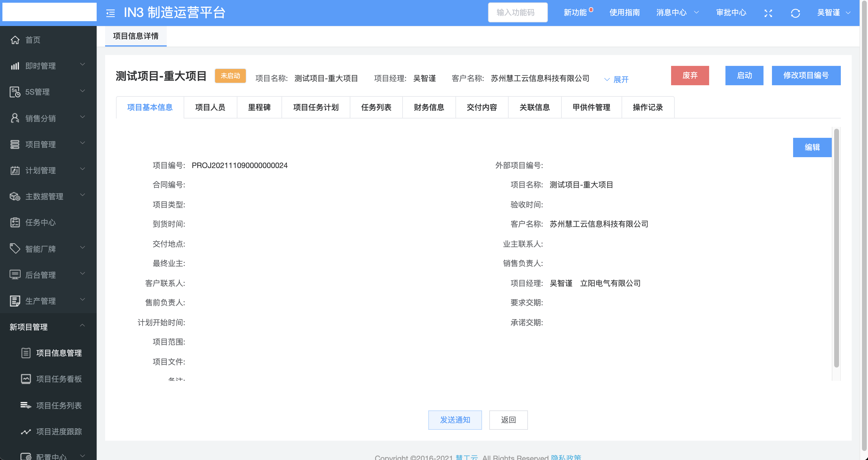Click the refresh icon in header
This screenshot has width=868, height=460.
(x=795, y=13)
